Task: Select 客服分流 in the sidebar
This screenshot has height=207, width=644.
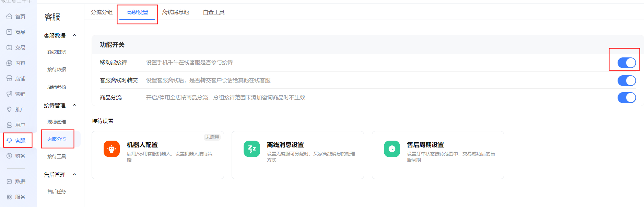Action: point(57,139)
